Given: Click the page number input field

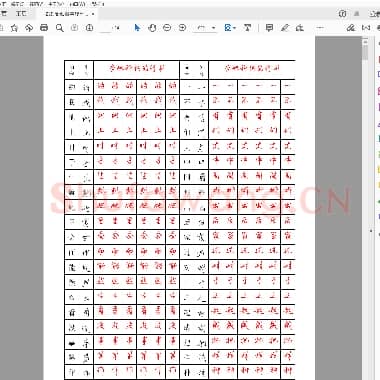Looking at the screenshot, I should (106, 28).
